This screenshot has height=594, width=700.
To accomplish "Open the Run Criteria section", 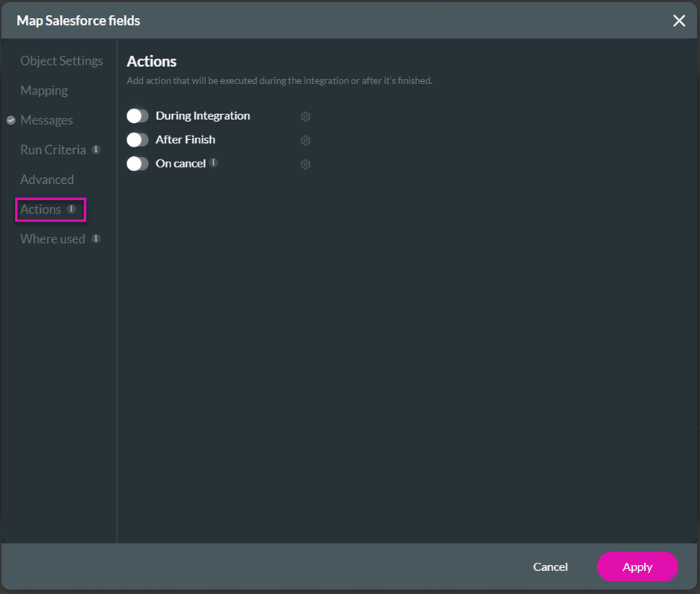I will coord(53,150).
